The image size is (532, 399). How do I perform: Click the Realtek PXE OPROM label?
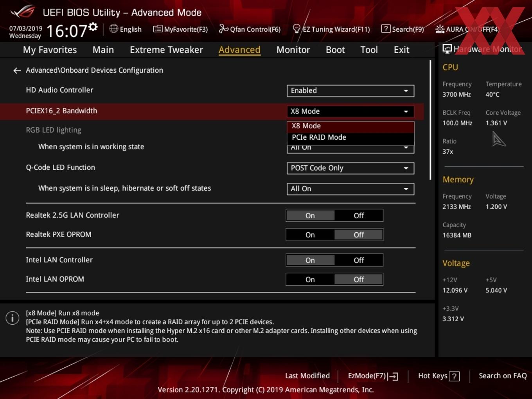58,234
